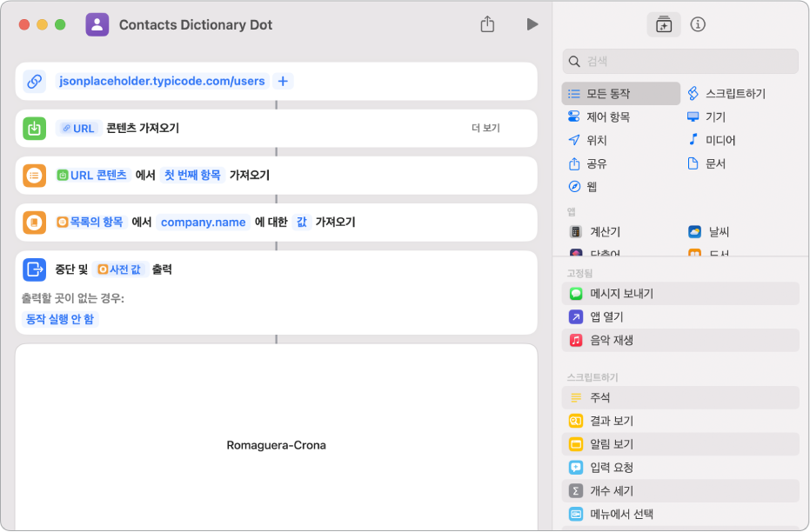
Task: Choose 개수 세기 action
Action: (680, 491)
